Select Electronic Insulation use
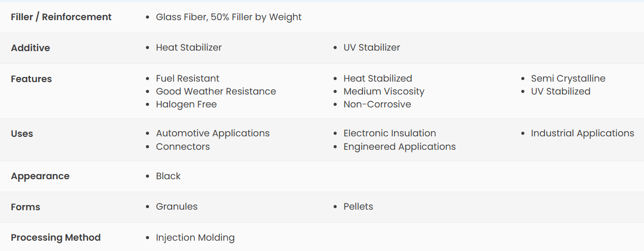 point(390,133)
